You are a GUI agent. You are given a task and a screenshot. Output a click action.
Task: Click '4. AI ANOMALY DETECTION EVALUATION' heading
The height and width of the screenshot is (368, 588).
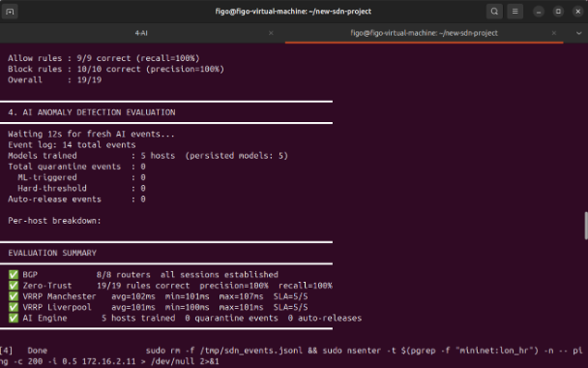click(92, 112)
